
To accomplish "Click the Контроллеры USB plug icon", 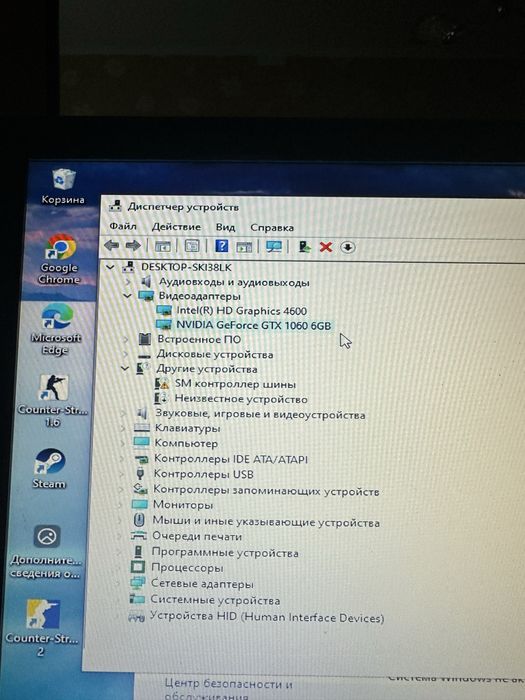I will pos(141,474).
